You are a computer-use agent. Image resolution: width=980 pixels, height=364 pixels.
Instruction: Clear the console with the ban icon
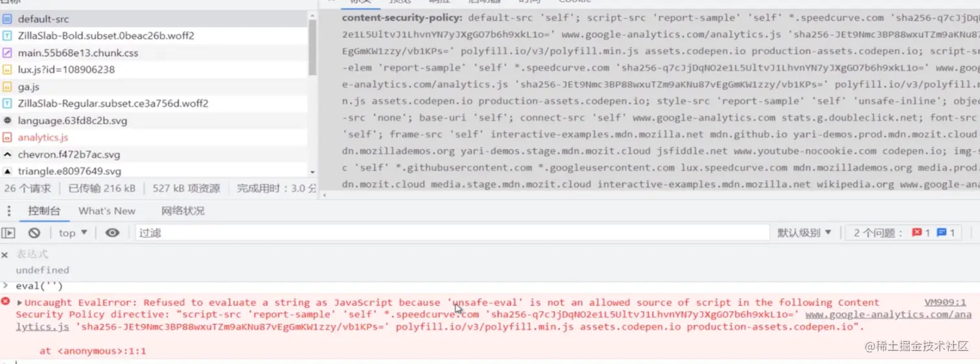[x=34, y=233]
